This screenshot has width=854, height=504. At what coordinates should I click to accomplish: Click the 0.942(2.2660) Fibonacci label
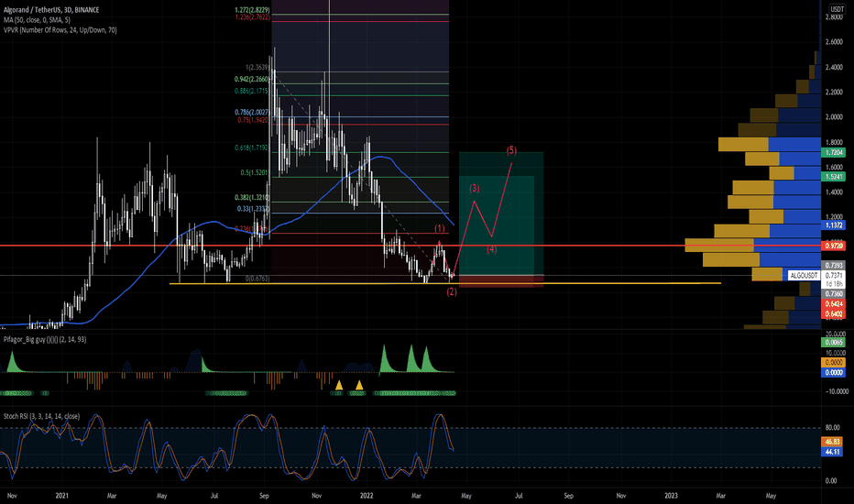pyautogui.click(x=252, y=79)
